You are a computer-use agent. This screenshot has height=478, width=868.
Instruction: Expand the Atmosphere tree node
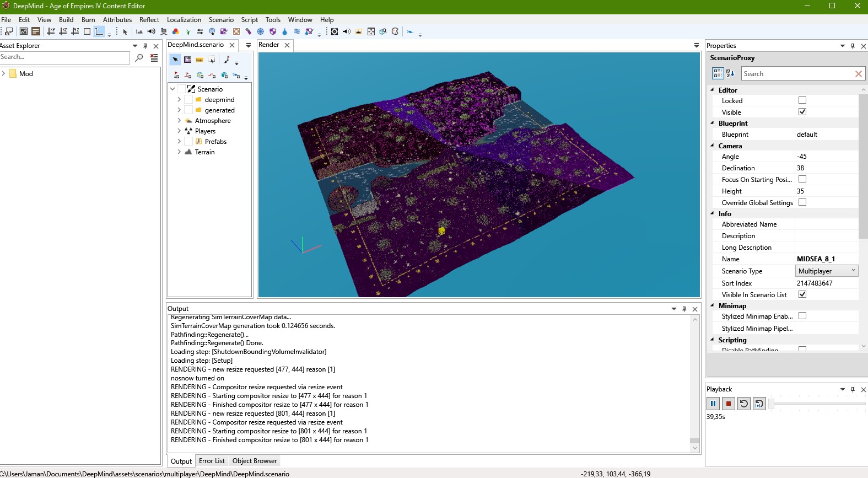(179, 120)
